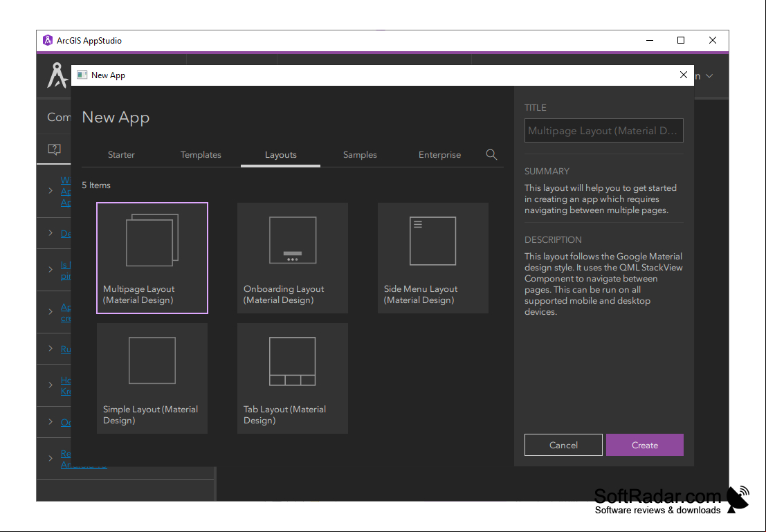Select the Layouts tab
The height and width of the screenshot is (532, 766).
pyautogui.click(x=280, y=155)
